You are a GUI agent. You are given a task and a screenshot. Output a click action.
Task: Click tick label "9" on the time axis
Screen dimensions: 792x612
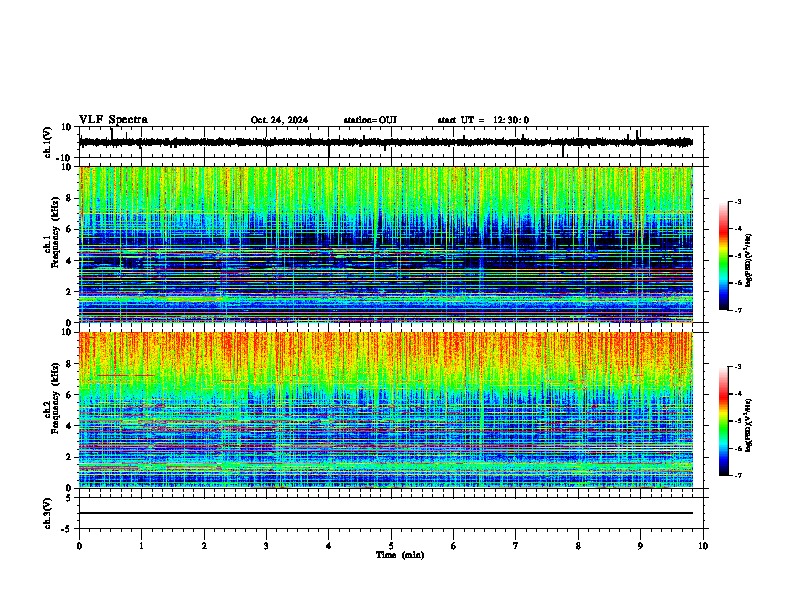640,546
